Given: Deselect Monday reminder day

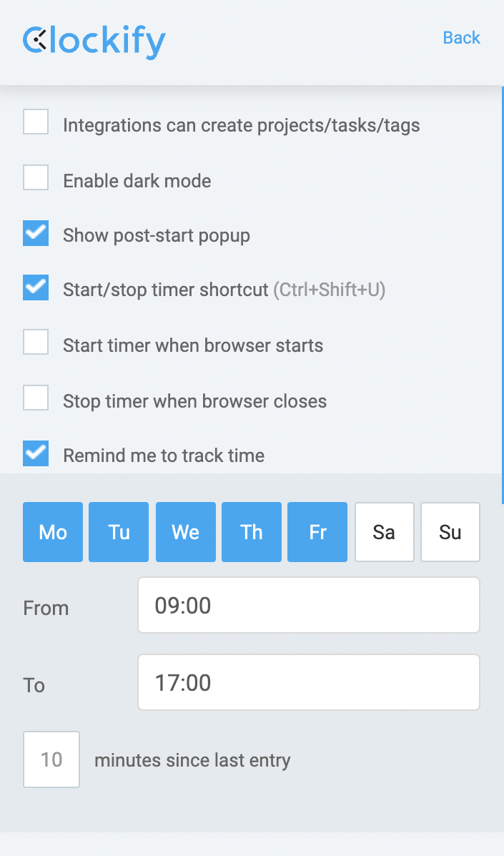Looking at the screenshot, I should pos(52,531).
